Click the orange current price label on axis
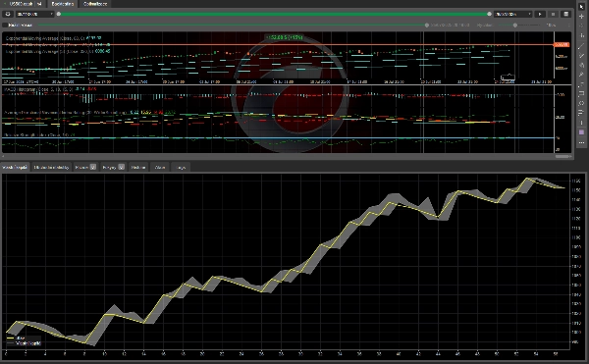The width and height of the screenshot is (589, 364). 562,45
